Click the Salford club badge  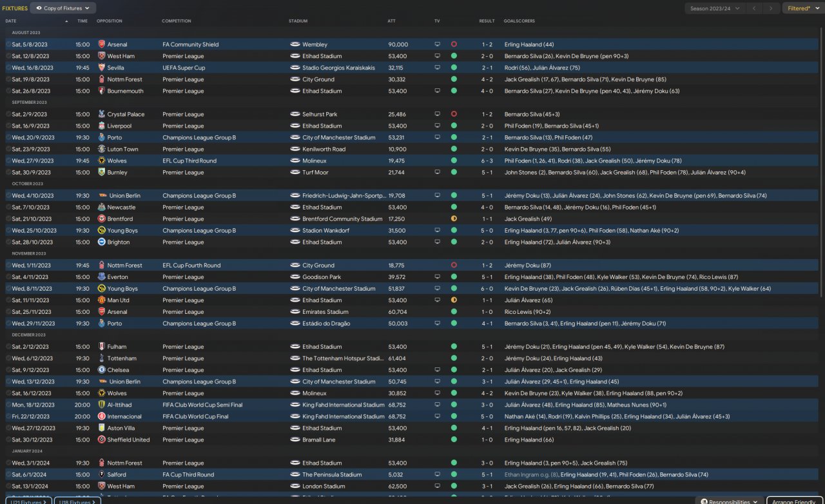coord(102,474)
